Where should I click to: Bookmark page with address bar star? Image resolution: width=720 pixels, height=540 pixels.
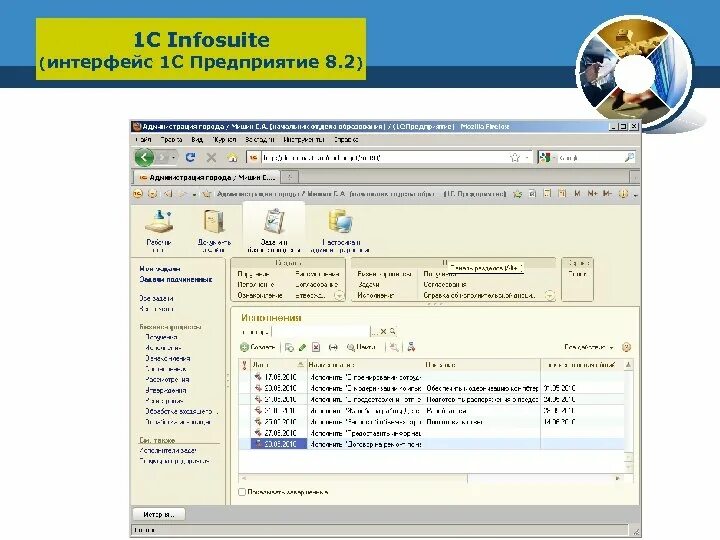515,158
